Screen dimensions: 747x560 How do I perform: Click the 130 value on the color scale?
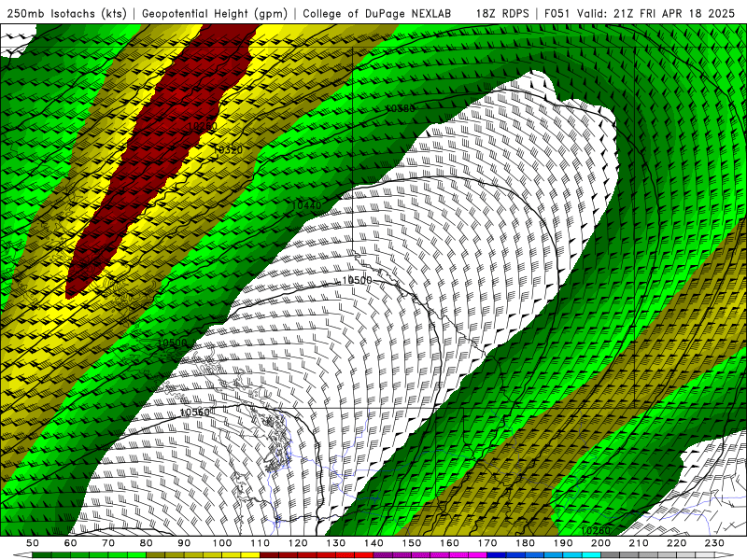(335, 543)
